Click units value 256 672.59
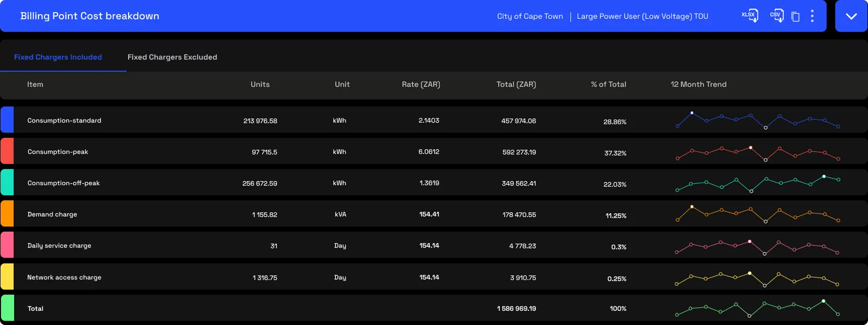The height and width of the screenshot is (325, 868). click(260, 183)
